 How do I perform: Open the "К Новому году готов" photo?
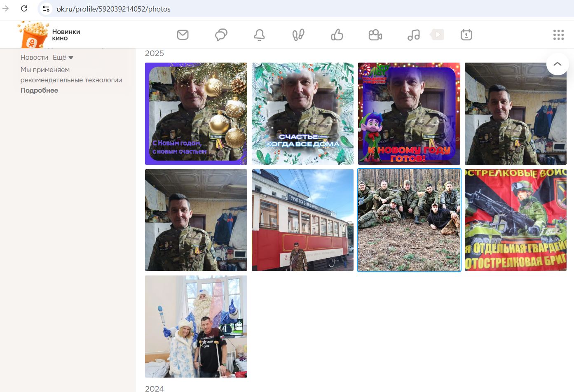(x=409, y=114)
